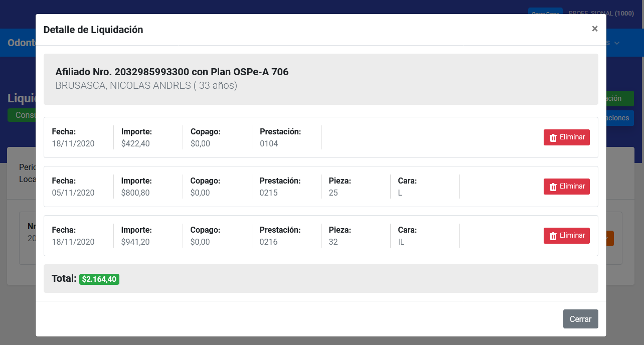The image size is (644, 345).
Task: Click the partially hidden green Consu button
Action: [x=22, y=115]
